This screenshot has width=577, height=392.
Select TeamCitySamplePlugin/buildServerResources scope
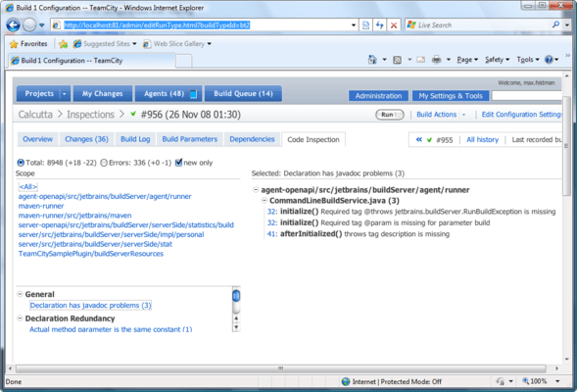click(91, 254)
